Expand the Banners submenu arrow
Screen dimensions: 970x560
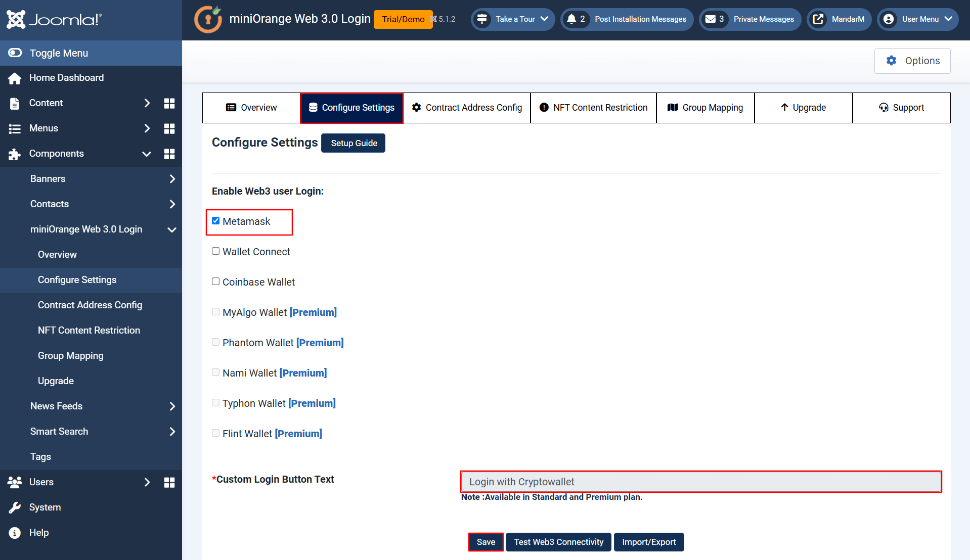[172, 179]
